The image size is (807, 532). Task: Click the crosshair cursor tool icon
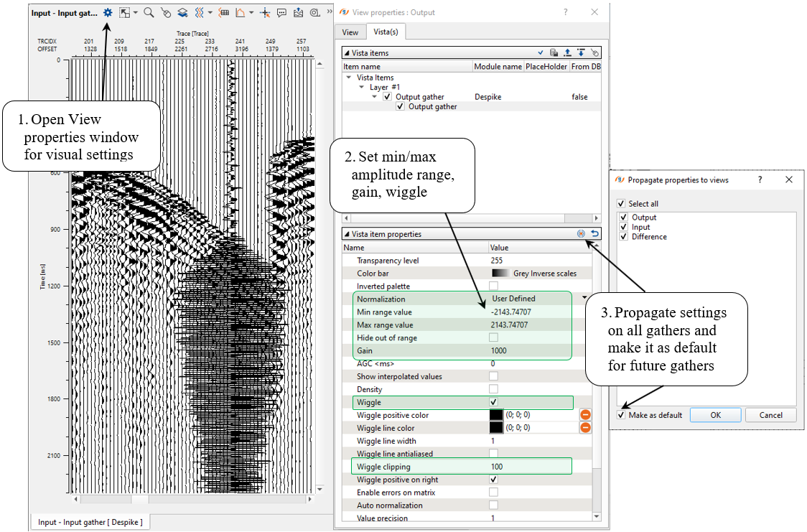(265, 12)
